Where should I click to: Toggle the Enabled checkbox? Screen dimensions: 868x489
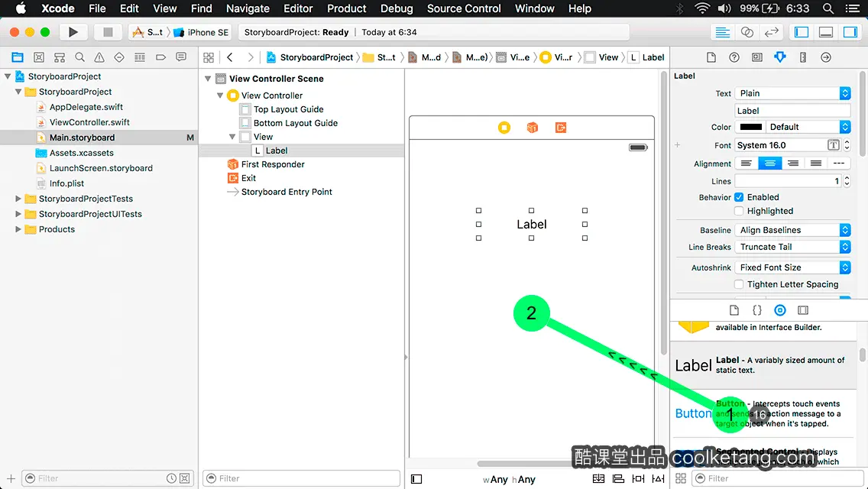pyautogui.click(x=739, y=197)
